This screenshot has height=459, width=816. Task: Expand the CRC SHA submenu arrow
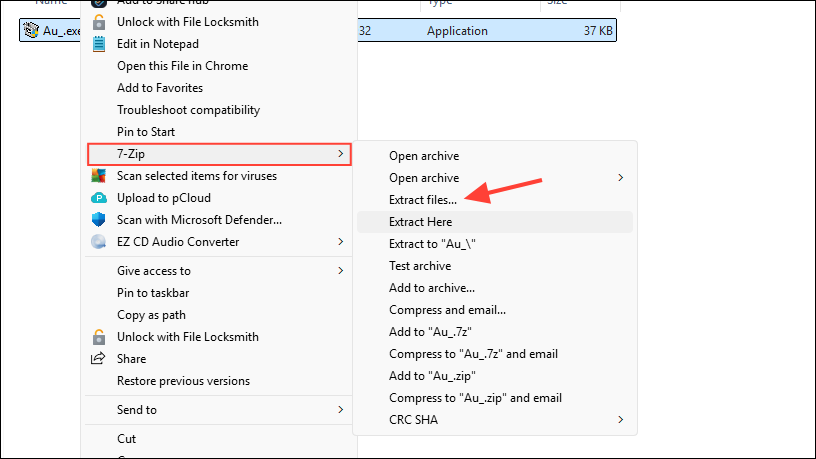(x=620, y=419)
